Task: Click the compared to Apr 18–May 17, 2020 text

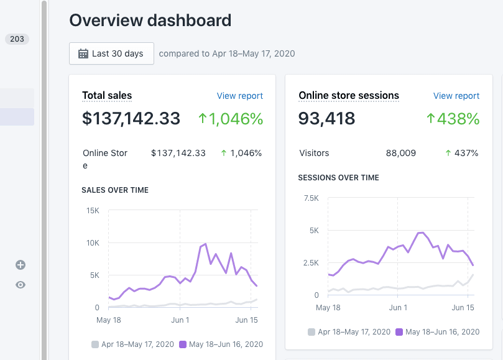Action: click(227, 54)
